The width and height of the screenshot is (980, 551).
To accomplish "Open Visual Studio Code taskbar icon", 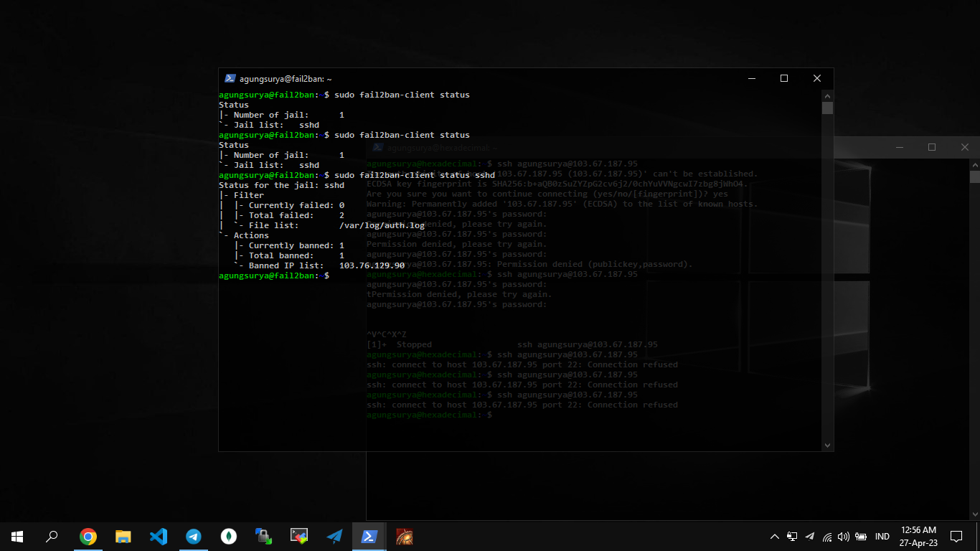I will (159, 536).
